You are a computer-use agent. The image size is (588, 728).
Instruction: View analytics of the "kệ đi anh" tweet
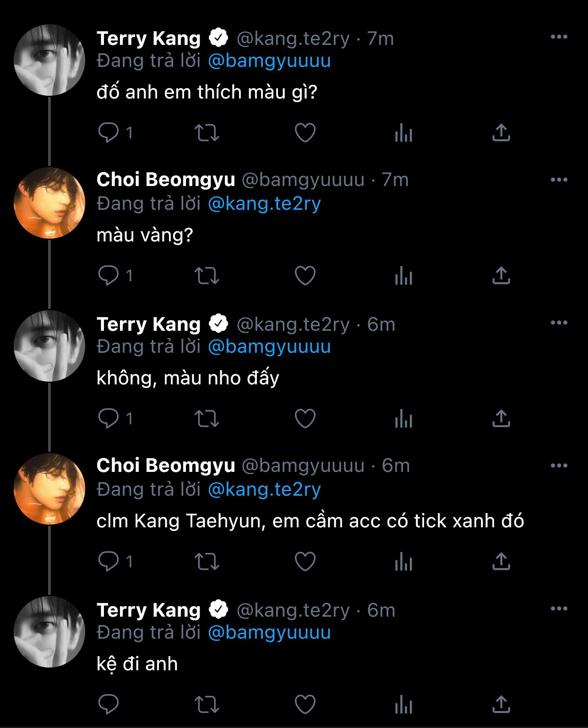[403, 705]
